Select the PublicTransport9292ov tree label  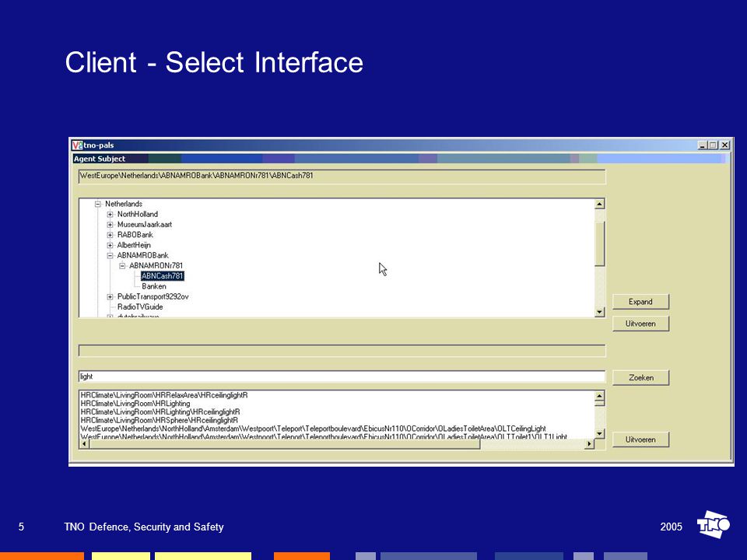(x=153, y=296)
